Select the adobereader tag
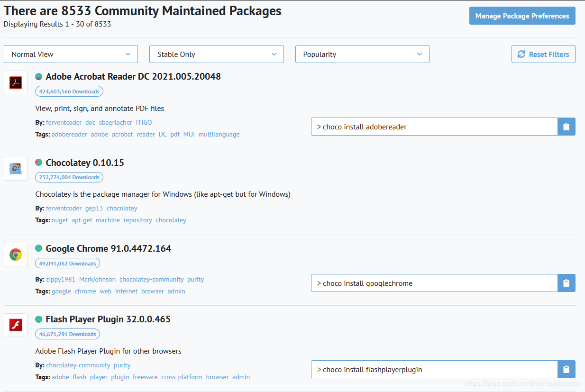 (70, 134)
